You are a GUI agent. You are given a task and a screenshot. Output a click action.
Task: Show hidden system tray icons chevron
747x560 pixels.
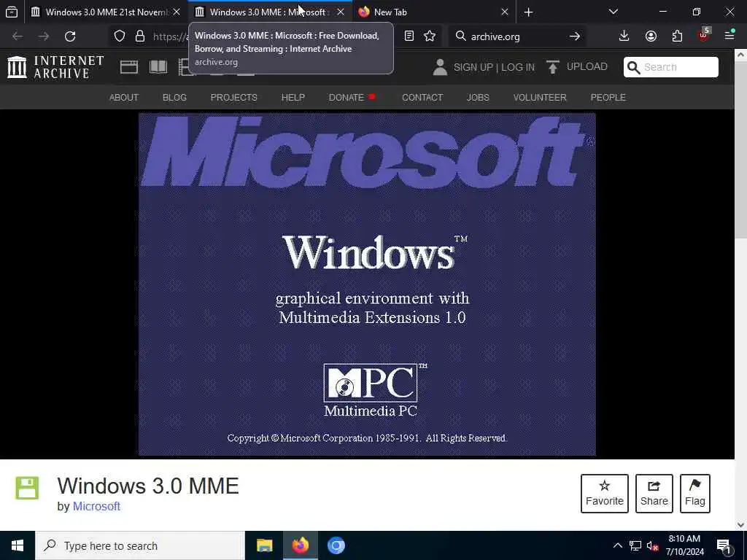[x=617, y=545]
